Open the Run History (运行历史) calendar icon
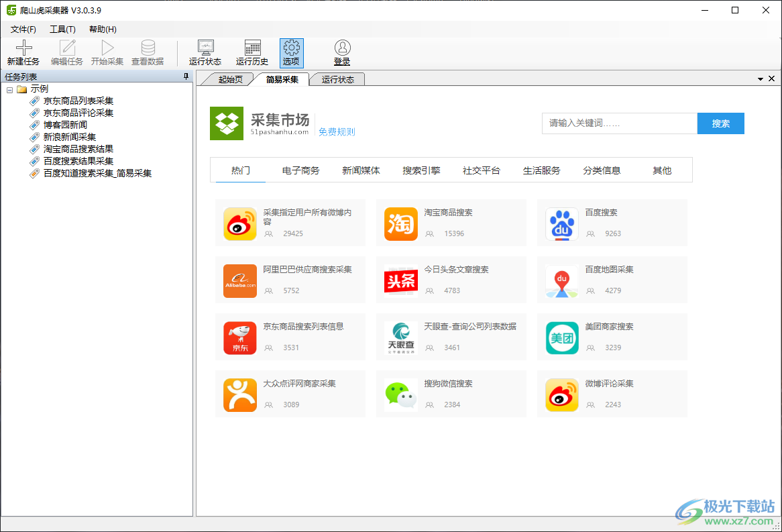782x532 pixels. 252,48
